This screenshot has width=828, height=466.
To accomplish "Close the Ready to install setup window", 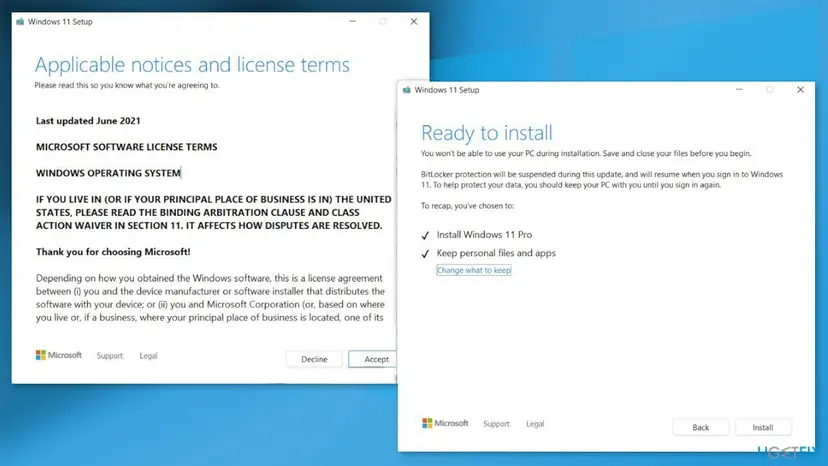I will point(800,90).
